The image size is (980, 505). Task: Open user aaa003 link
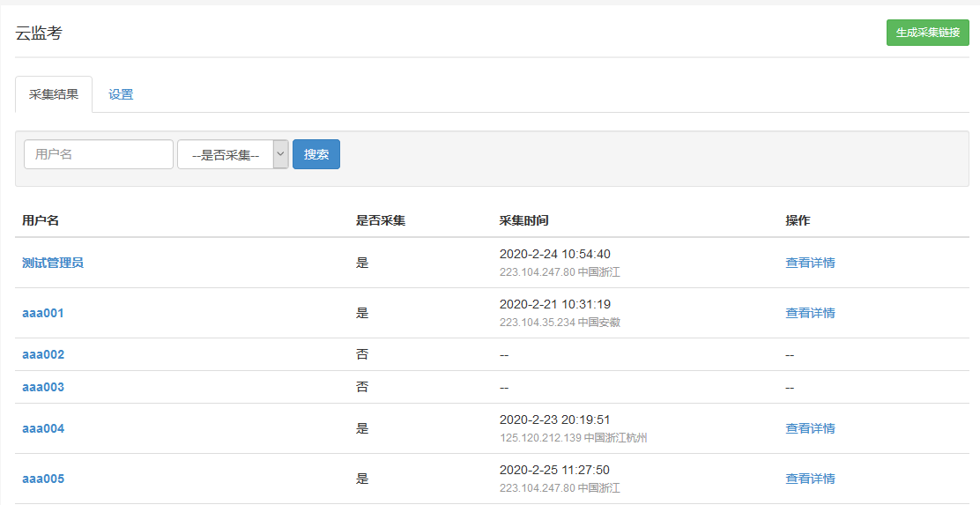[x=43, y=387]
